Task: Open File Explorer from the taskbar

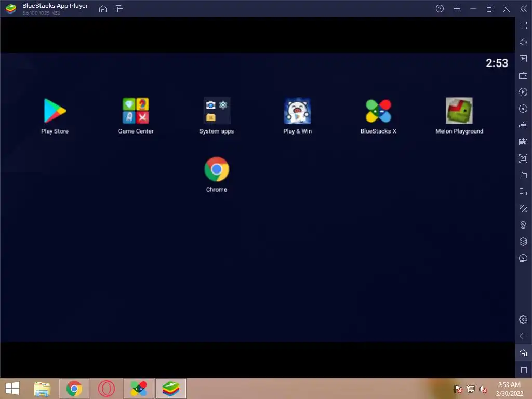Action: [42, 389]
